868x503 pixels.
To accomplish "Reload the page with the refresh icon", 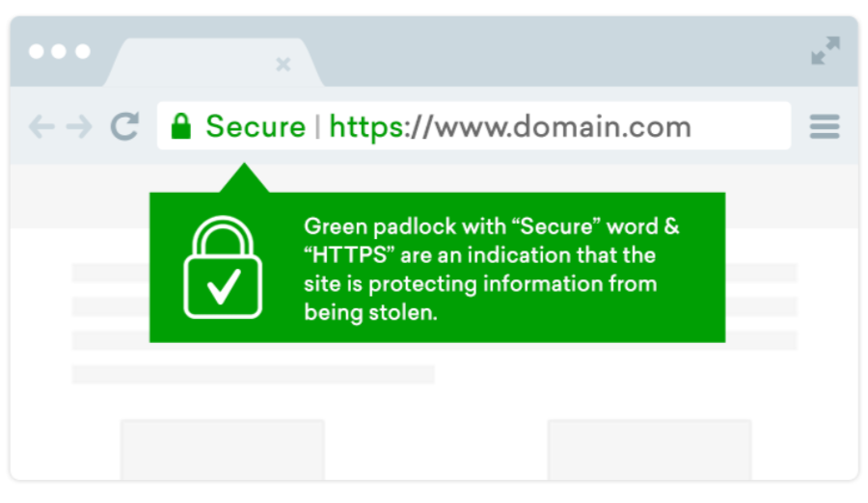I will pos(124,126).
